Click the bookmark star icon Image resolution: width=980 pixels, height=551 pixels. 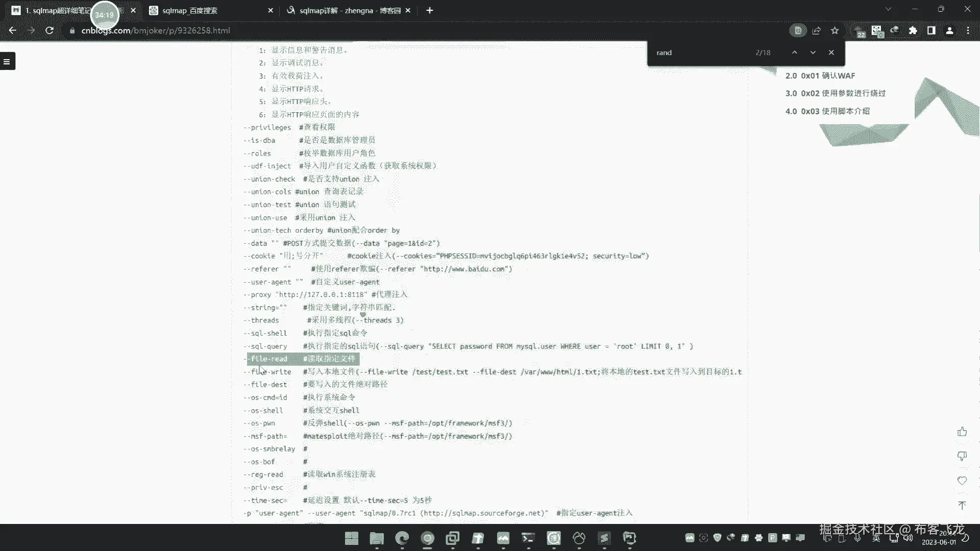[x=835, y=31]
